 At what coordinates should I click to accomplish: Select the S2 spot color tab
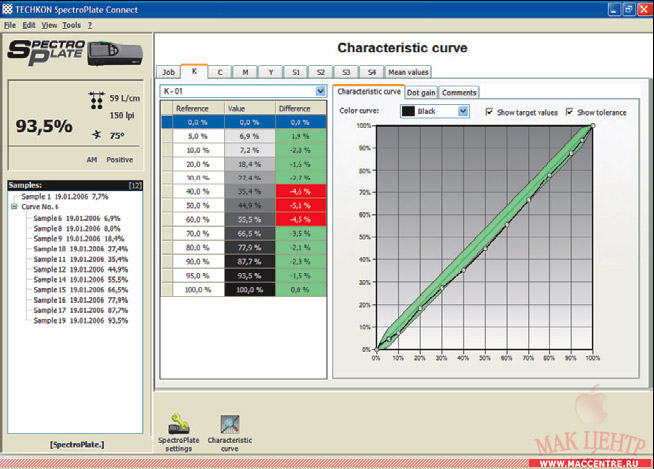pyautogui.click(x=321, y=72)
